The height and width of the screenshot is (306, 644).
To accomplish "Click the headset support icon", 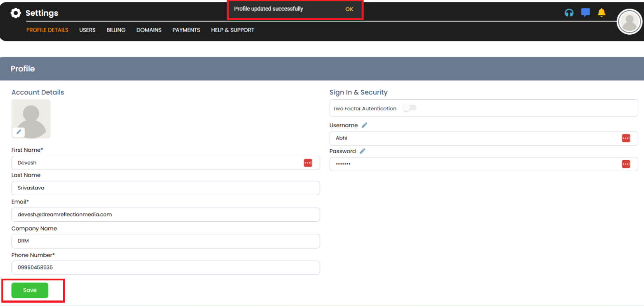I will [x=569, y=13].
